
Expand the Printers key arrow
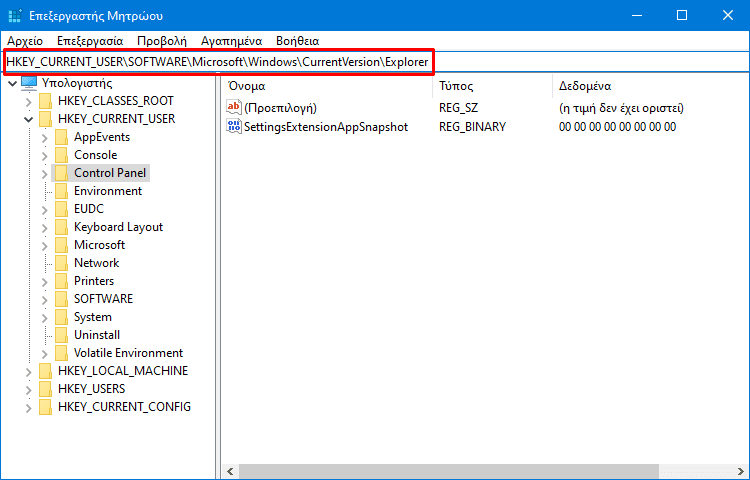pyautogui.click(x=44, y=282)
